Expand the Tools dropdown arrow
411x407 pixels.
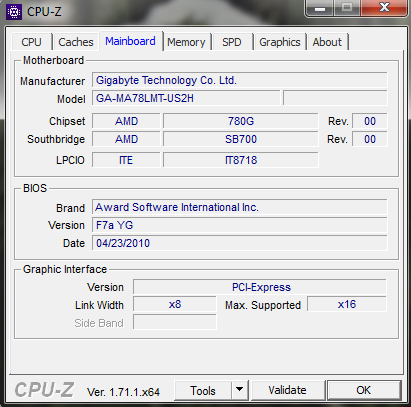pos(239,390)
